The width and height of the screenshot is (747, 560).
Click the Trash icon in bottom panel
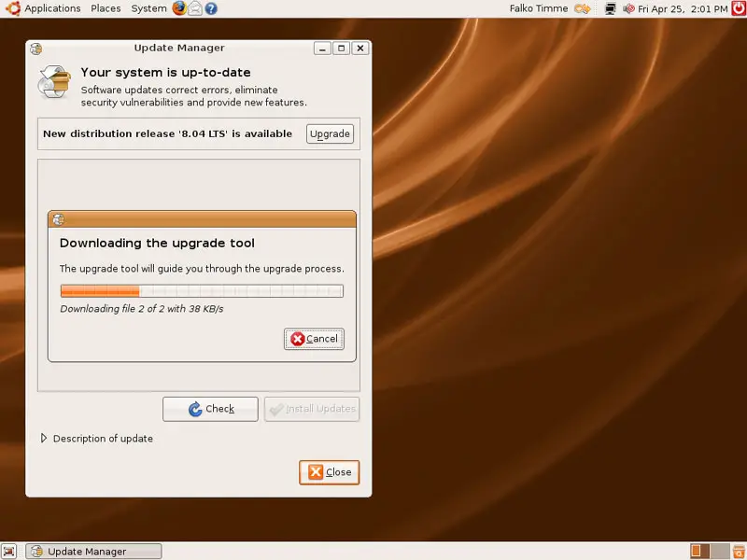coord(740,551)
